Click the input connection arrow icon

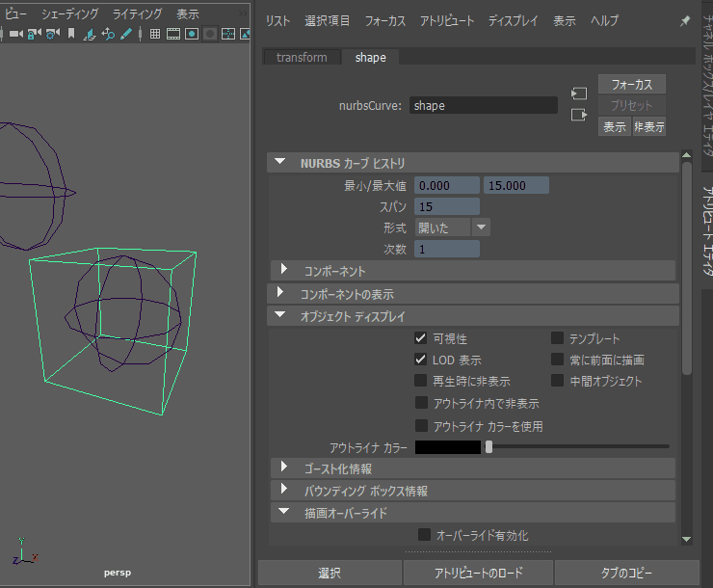[x=578, y=94]
